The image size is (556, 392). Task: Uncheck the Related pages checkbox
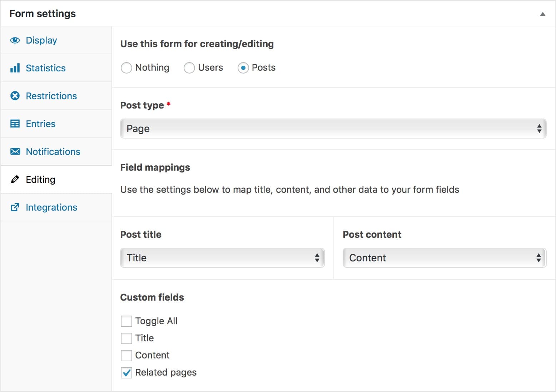tap(126, 372)
